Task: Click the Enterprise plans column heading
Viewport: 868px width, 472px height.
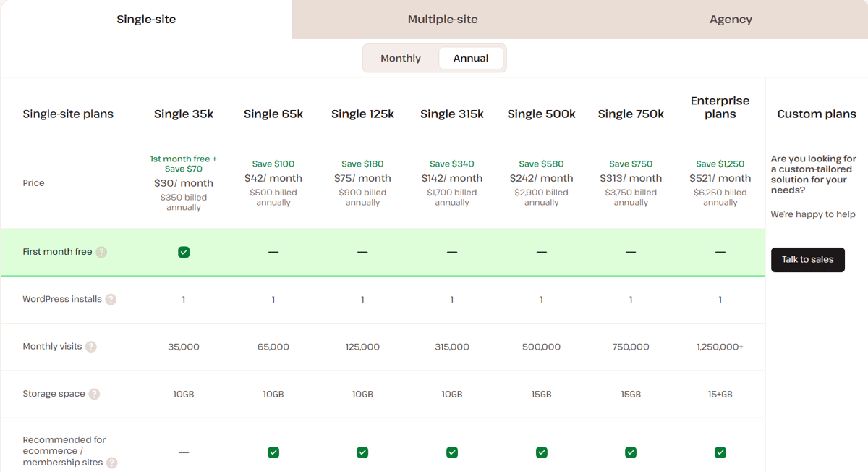Action: 720,107
